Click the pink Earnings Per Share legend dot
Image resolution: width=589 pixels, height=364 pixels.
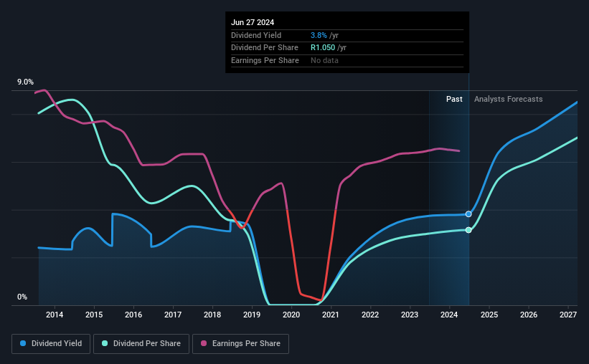coord(204,343)
